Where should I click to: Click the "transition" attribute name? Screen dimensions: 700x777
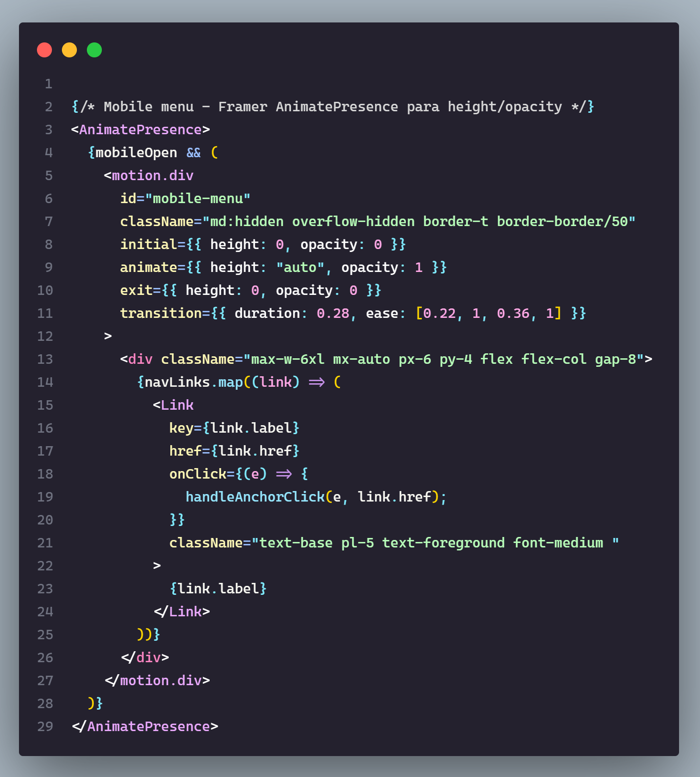click(161, 313)
